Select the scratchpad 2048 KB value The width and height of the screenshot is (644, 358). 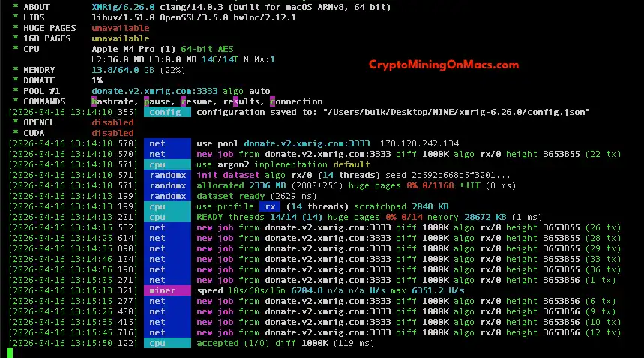(x=401, y=206)
